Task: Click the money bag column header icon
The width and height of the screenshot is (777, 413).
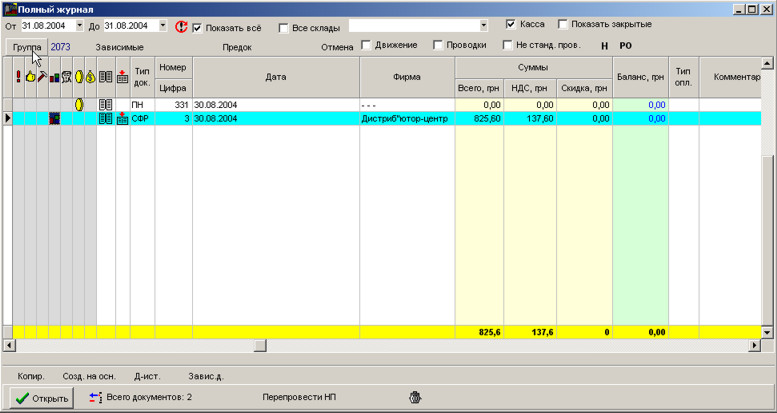Action: [x=91, y=76]
